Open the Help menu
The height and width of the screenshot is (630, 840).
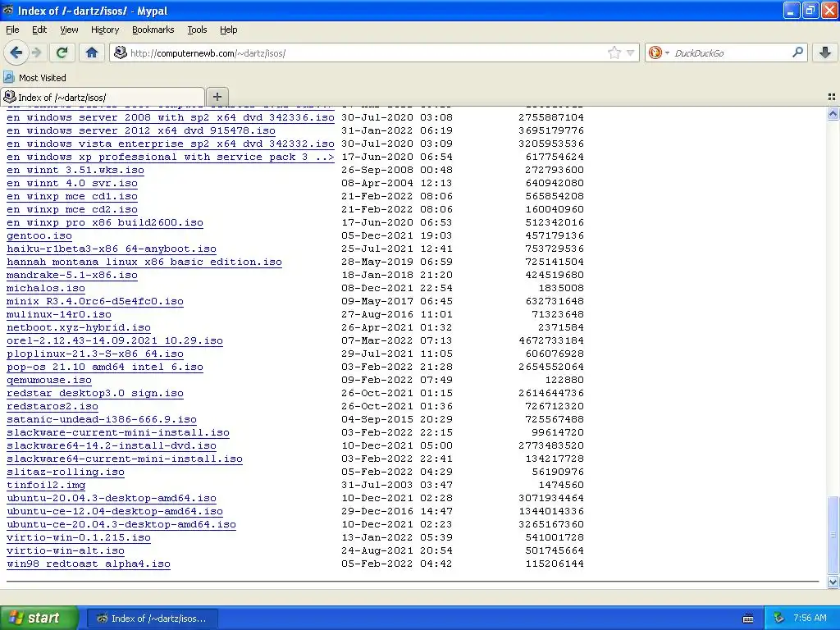(x=229, y=30)
